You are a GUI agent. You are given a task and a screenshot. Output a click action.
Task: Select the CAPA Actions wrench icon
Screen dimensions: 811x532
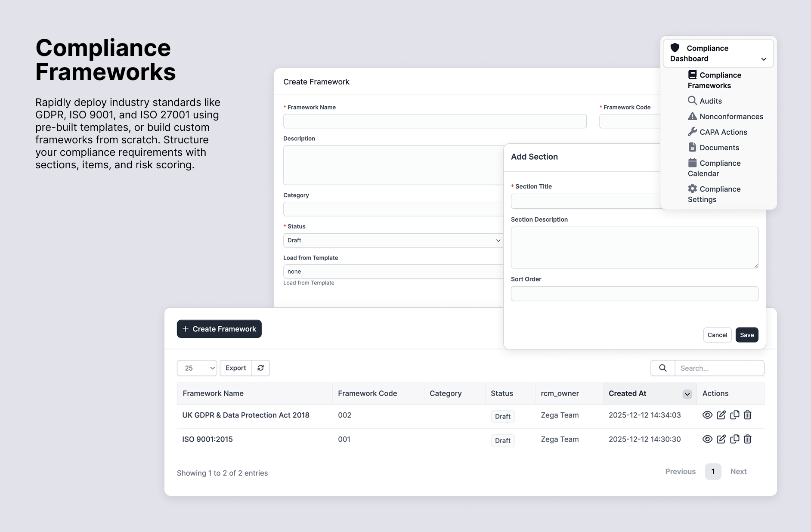(x=693, y=132)
